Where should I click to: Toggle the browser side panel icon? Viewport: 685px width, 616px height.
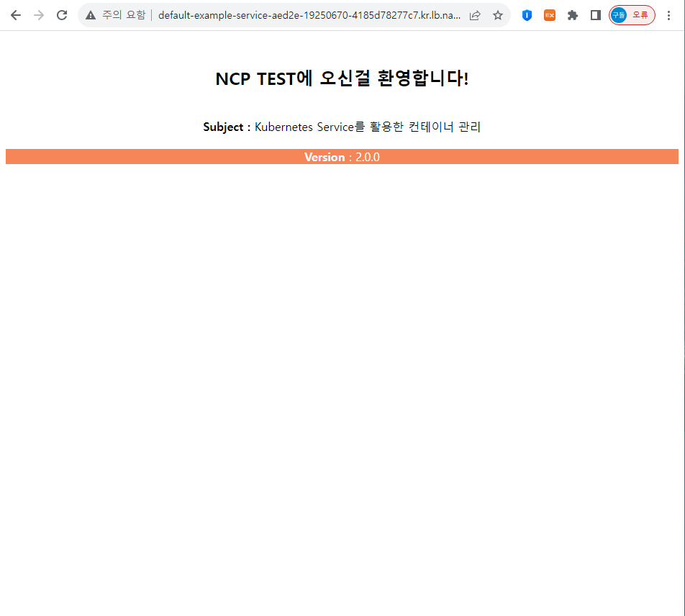tap(596, 15)
